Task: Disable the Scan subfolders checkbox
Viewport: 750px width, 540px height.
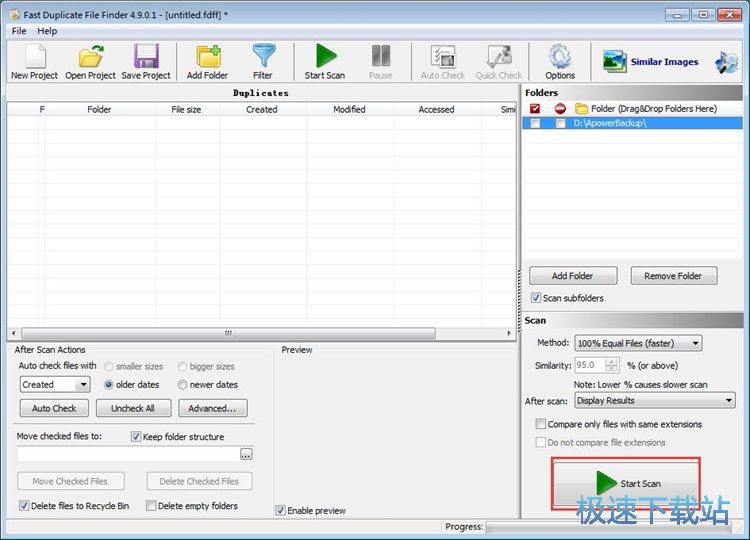Action: tap(537, 298)
